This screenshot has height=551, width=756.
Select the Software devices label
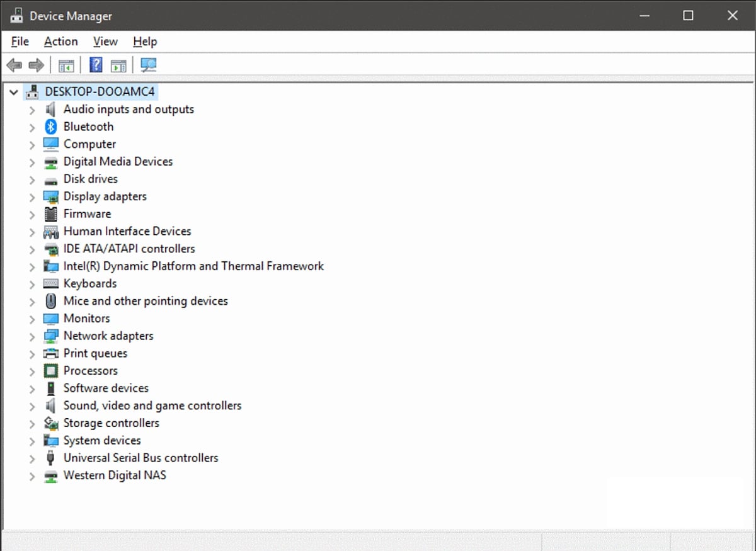pyautogui.click(x=106, y=388)
